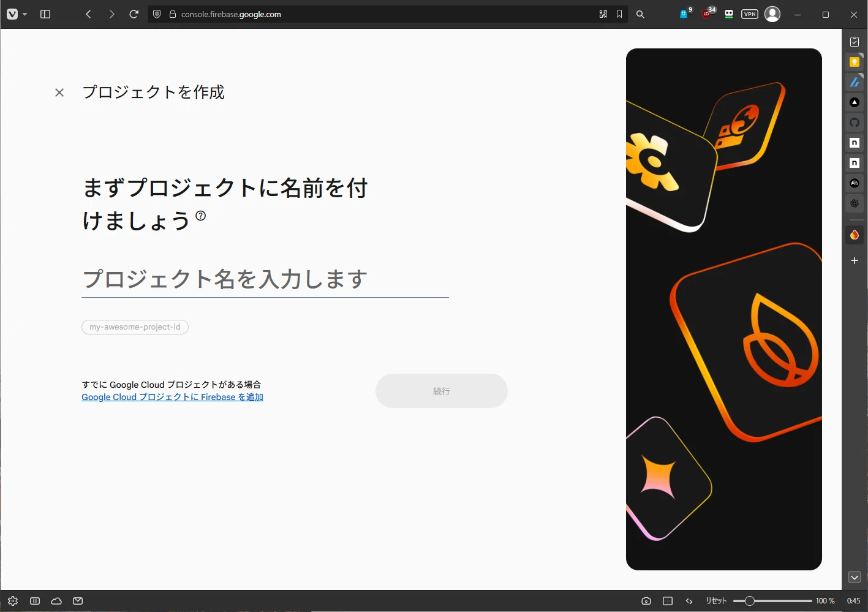
Task: Reset zoom with the リセット button
Action: tap(716, 601)
